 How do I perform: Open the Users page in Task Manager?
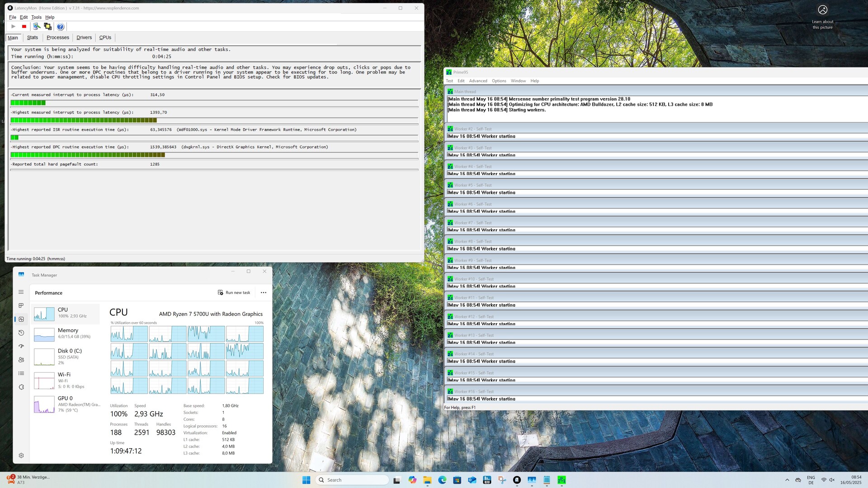point(21,360)
